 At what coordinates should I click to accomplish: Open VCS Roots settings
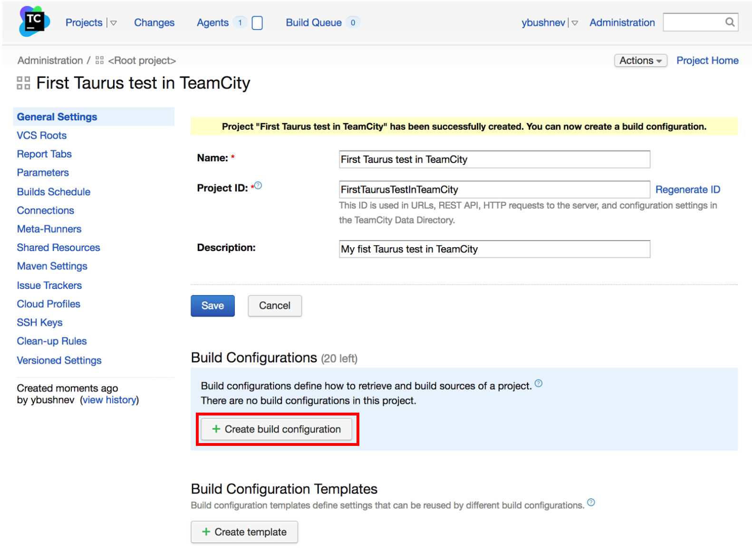coord(42,135)
